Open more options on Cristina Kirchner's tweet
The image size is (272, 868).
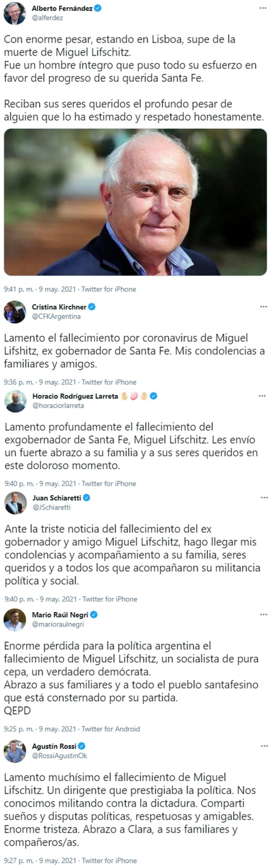264,307
